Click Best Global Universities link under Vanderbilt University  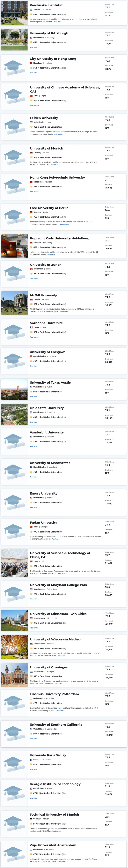(51, 441)
